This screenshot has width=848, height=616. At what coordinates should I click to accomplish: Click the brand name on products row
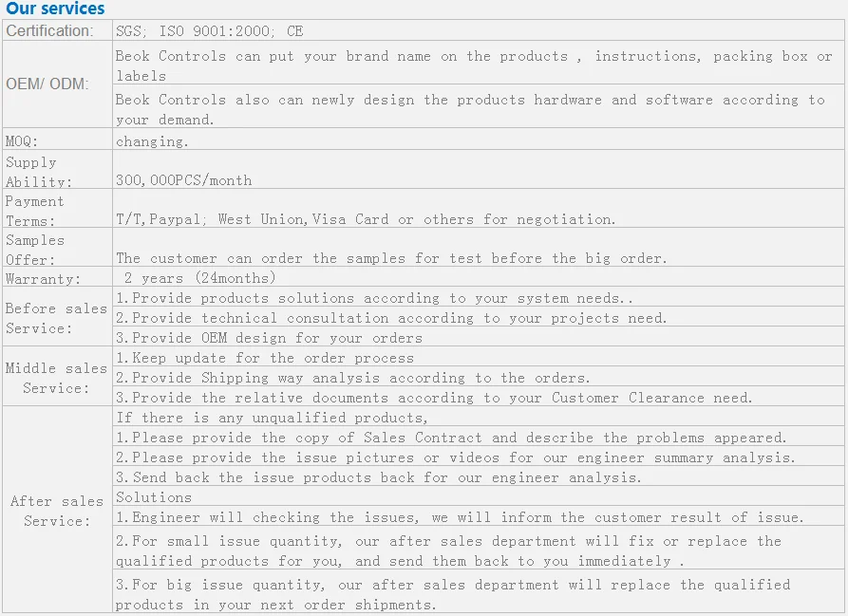coord(478,63)
